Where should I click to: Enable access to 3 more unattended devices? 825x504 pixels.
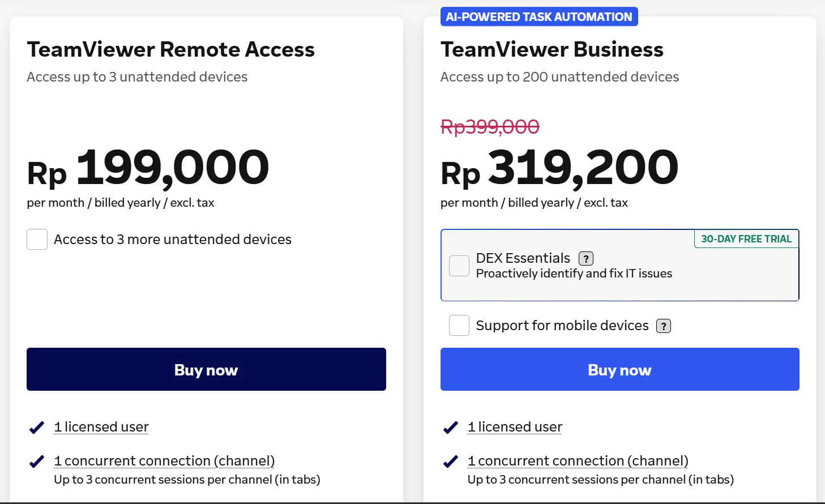click(37, 240)
